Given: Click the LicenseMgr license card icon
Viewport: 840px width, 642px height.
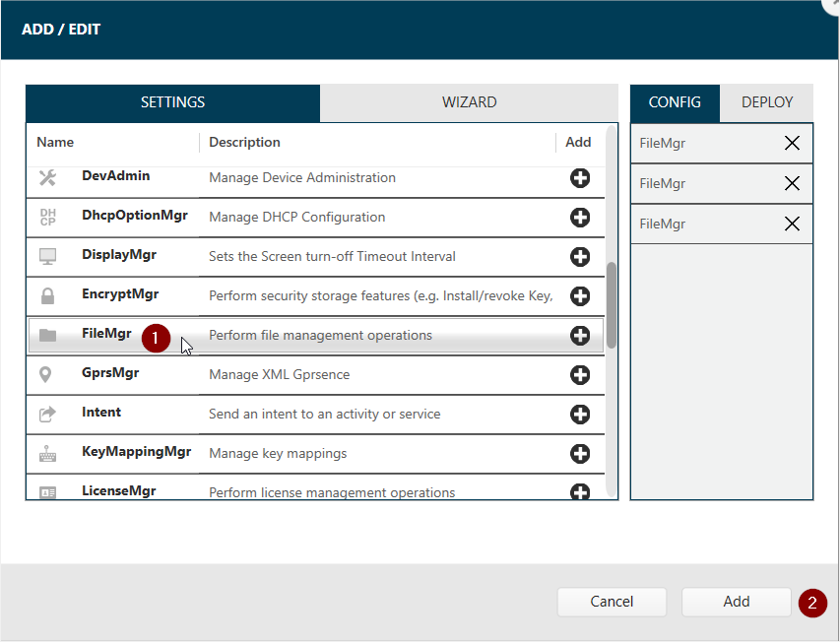Looking at the screenshot, I should tap(47, 491).
